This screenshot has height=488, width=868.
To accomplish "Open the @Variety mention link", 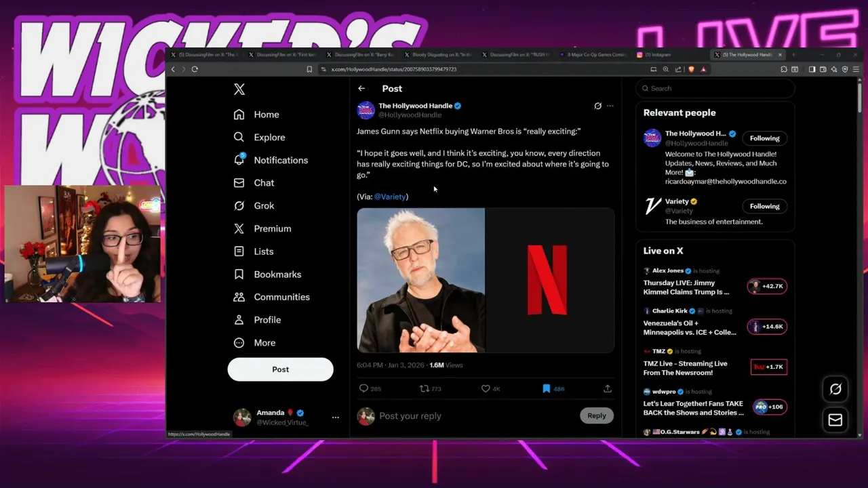I will 390,197.
